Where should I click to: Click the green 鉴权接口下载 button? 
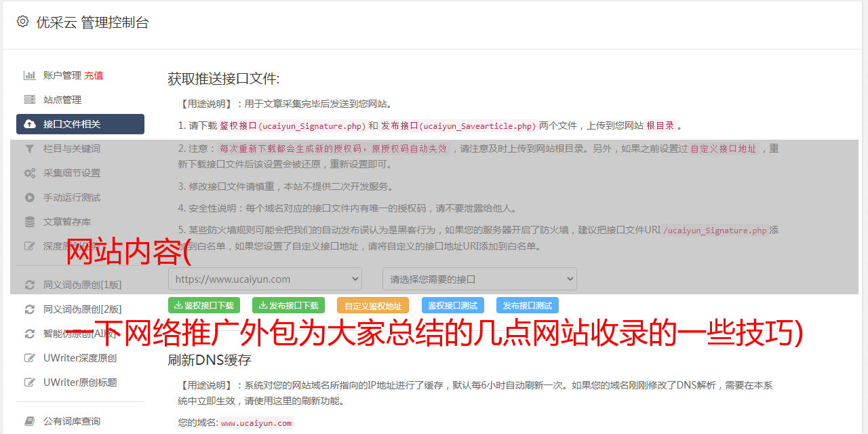204,305
